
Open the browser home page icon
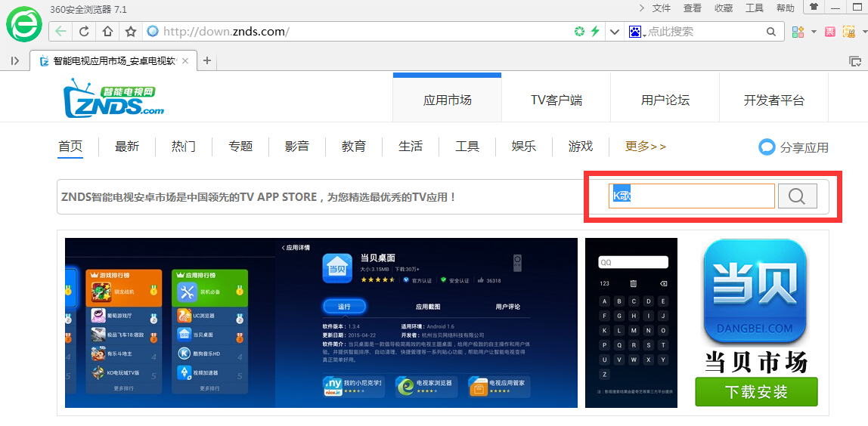(107, 32)
